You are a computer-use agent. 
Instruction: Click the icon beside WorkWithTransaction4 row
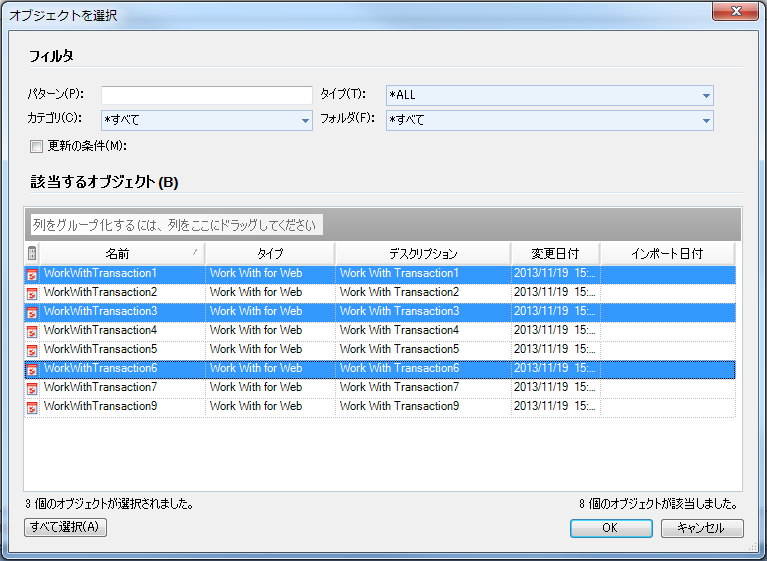[x=32, y=330]
